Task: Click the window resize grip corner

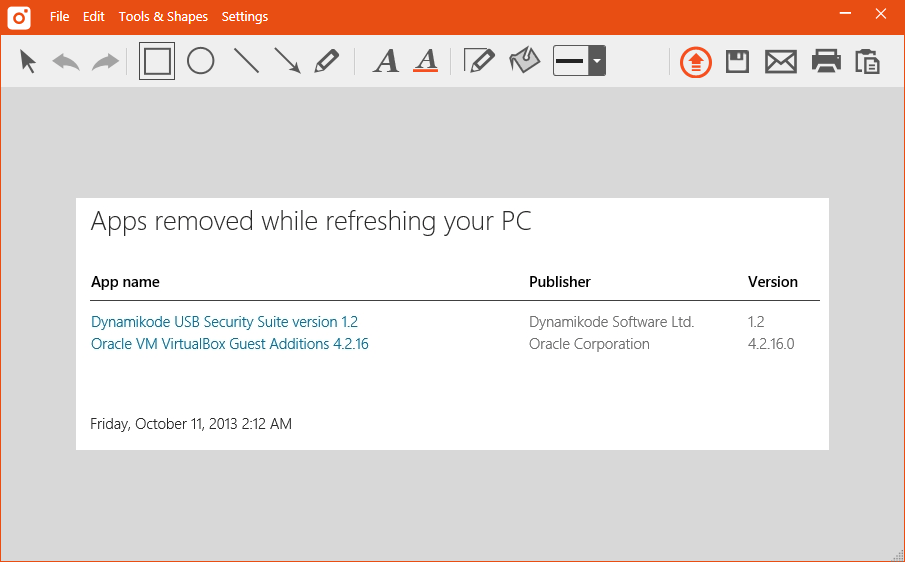Action: [897, 555]
